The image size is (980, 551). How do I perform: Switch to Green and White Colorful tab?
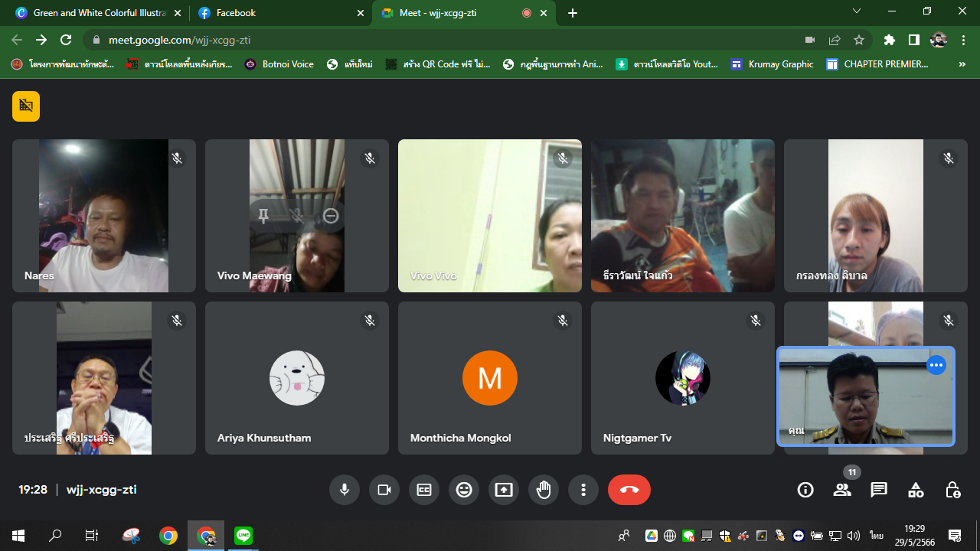pos(97,13)
